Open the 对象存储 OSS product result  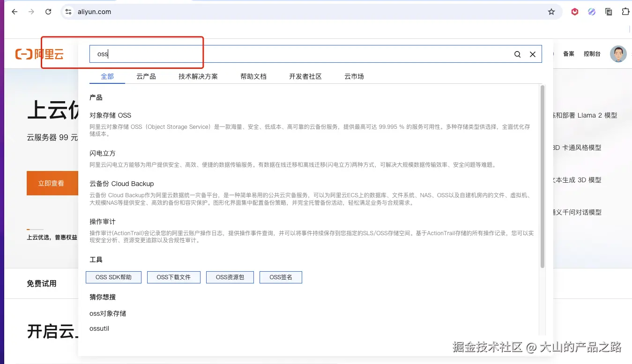tap(111, 115)
